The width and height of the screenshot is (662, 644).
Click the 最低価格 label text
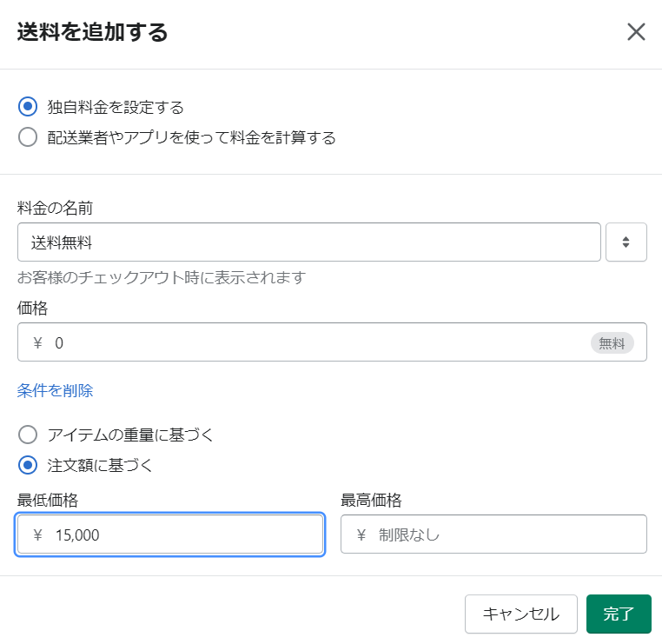pyautogui.click(x=47, y=500)
